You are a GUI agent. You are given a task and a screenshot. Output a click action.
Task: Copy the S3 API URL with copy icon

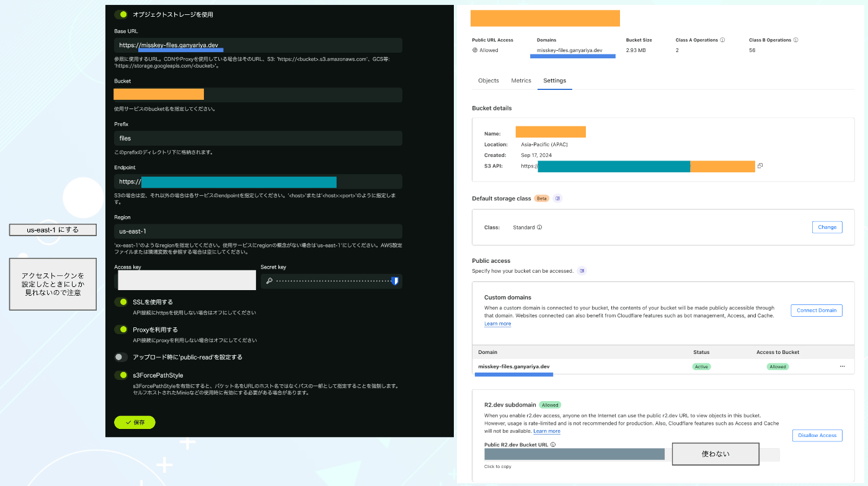tap(760, 166)
